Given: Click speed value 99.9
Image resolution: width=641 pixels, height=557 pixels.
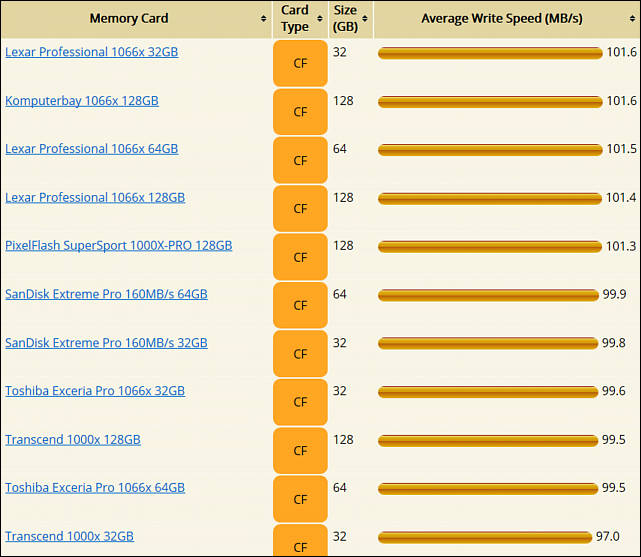Looking at the screenshot, I should click(614, 294).
